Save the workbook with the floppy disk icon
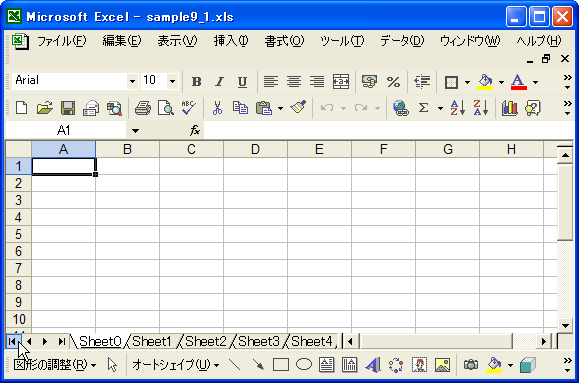Viewport: 579px width, 383px height. (x=68, y=108)
